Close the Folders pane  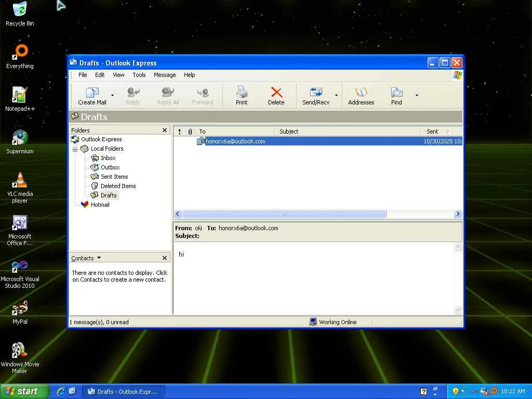pyautogui.click(x=165, y=130)
